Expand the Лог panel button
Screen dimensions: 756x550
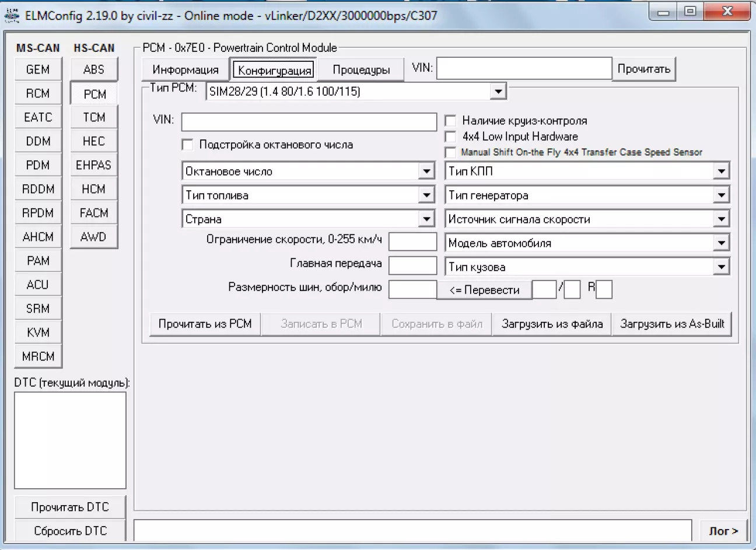[x=723, y=531]
